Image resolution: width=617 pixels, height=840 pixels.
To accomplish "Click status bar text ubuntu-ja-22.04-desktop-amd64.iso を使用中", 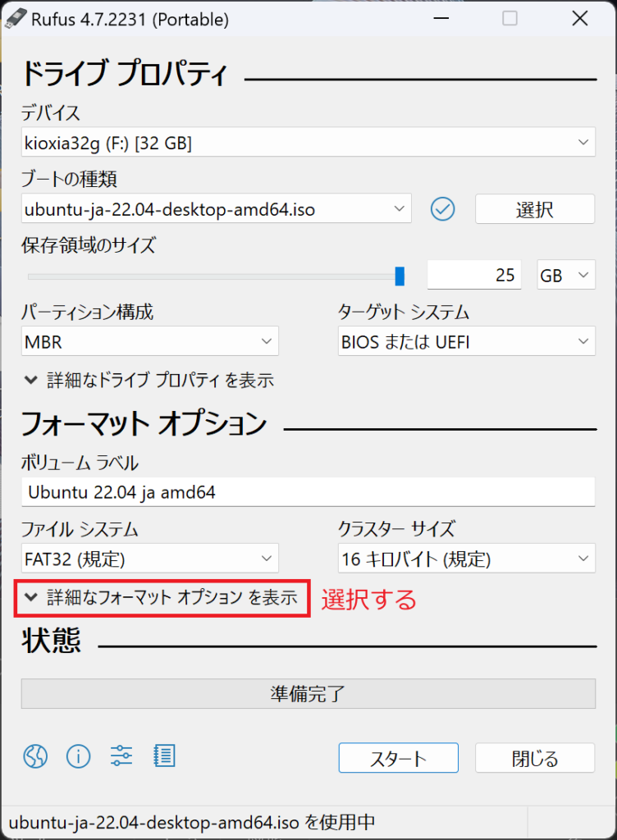I will coord(192,822).
